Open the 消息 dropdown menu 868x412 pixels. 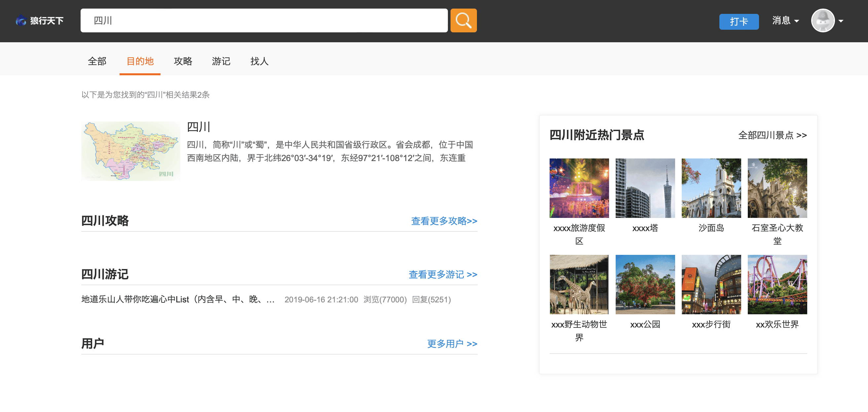click(x=785, y=20)
